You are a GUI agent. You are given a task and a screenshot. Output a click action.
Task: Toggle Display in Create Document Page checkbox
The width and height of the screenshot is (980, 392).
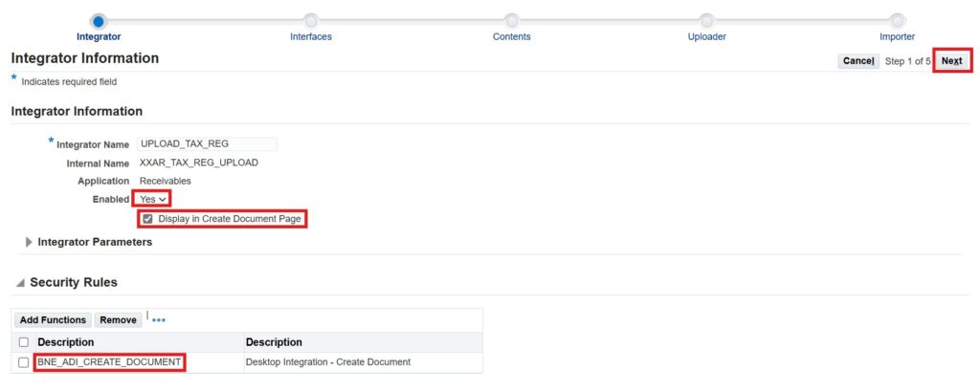click(x=146, y=219)
